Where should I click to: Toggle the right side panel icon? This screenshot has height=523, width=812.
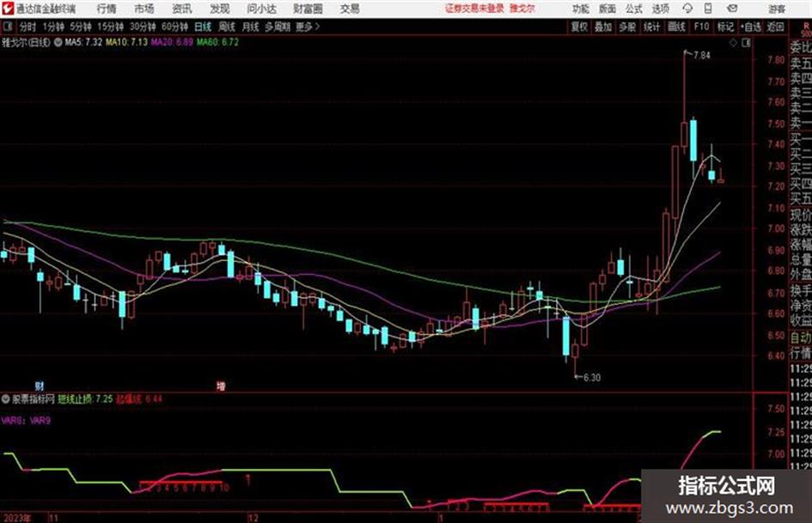pos(746,43)
